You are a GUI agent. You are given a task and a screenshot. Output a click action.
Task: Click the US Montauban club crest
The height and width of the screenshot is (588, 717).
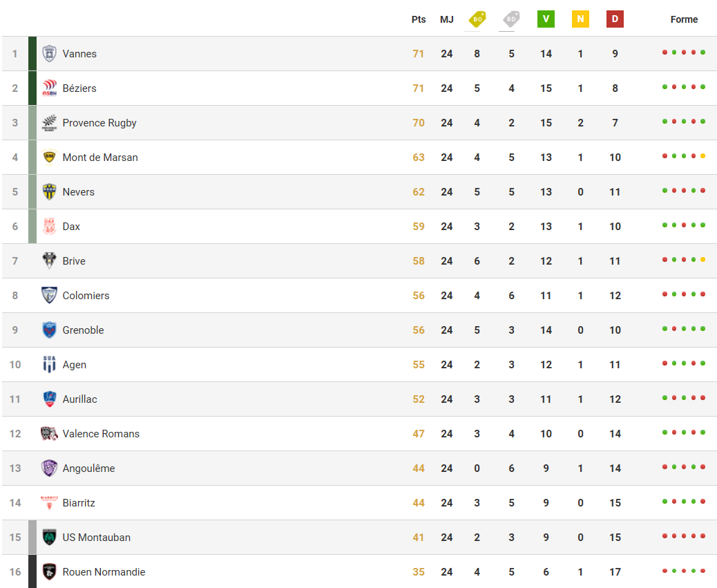49,538
